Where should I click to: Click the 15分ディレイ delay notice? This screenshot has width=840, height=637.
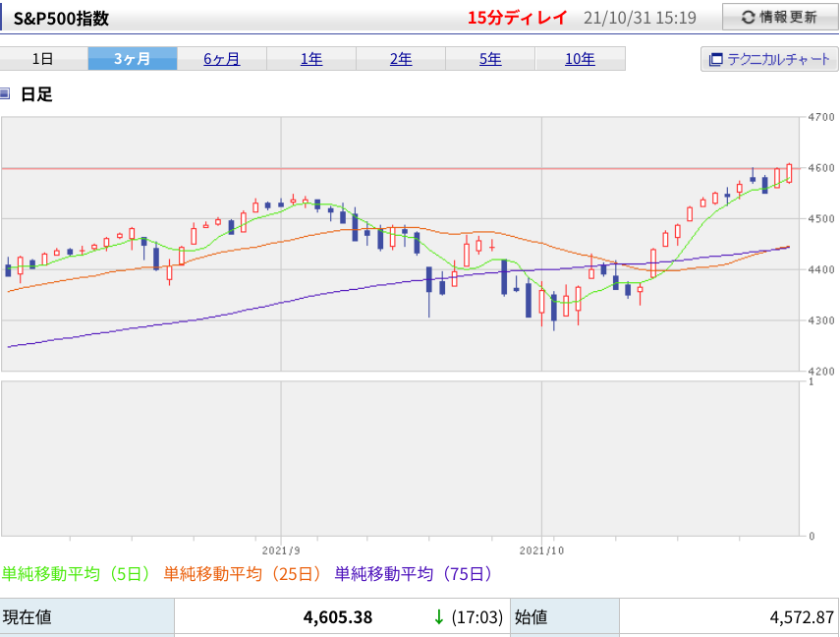coord(517,18)
